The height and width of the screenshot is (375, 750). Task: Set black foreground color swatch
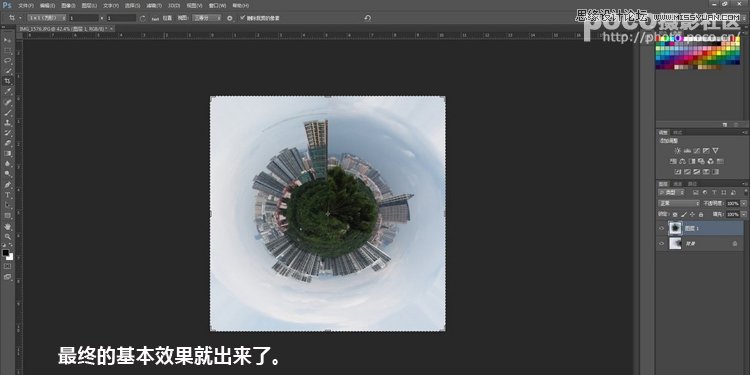coord(6,252)
